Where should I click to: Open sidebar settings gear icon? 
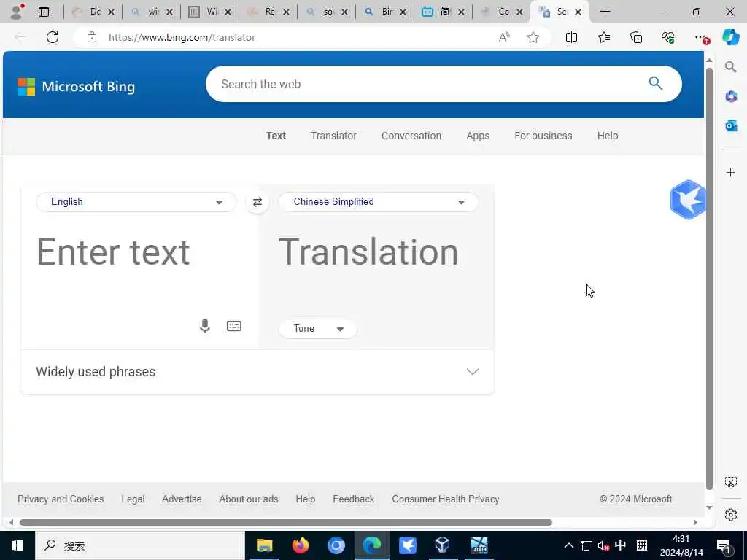731,515
